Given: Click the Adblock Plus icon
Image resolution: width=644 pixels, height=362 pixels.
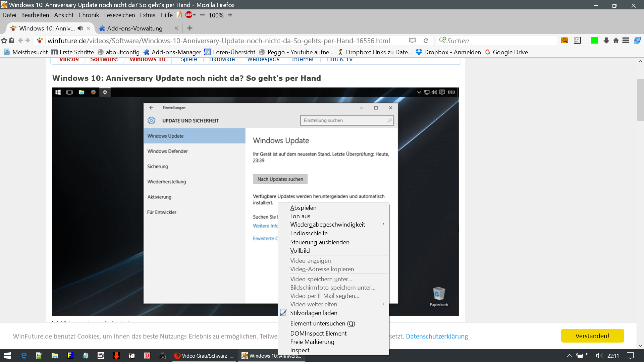Looking at the screenshot, I should coord(189,15).
